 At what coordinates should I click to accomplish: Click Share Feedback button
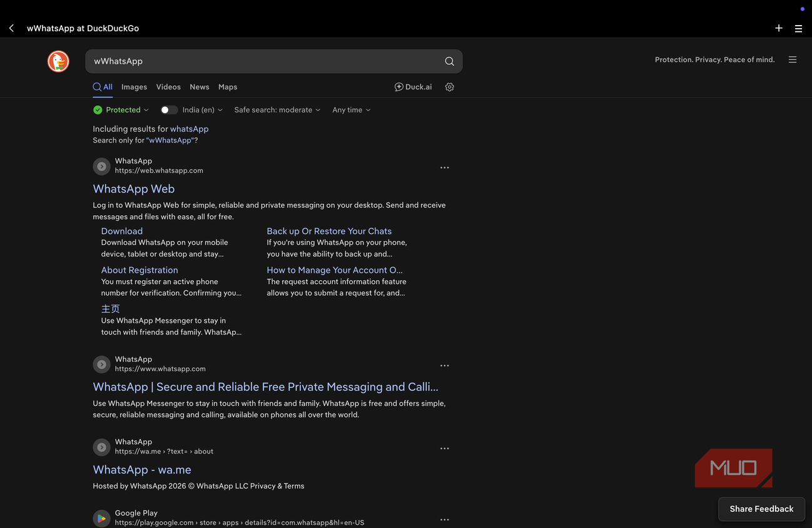pos(761,509)
